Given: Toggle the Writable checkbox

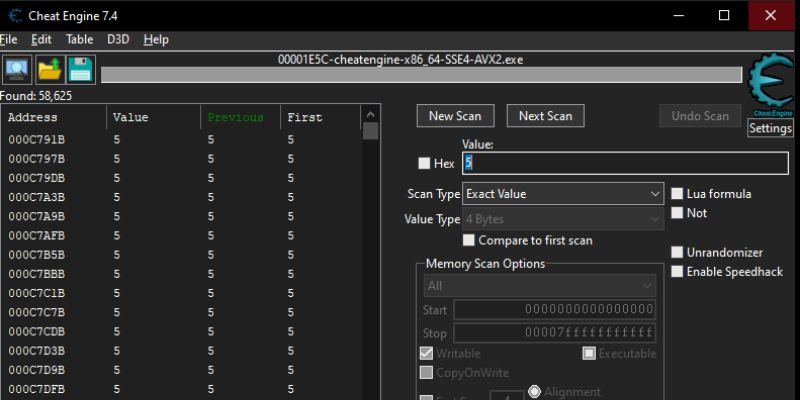Looking at the screenshot, I should tap(426, 353).
